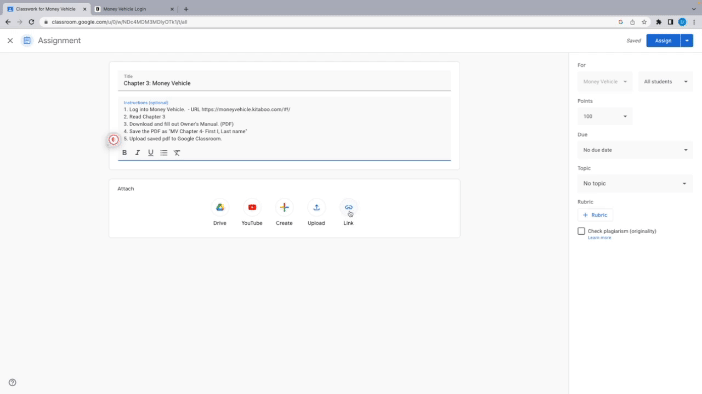The width and height of the screenshot is (702, 394).
Task: Open a new browser tab
Action: [186, 9]
